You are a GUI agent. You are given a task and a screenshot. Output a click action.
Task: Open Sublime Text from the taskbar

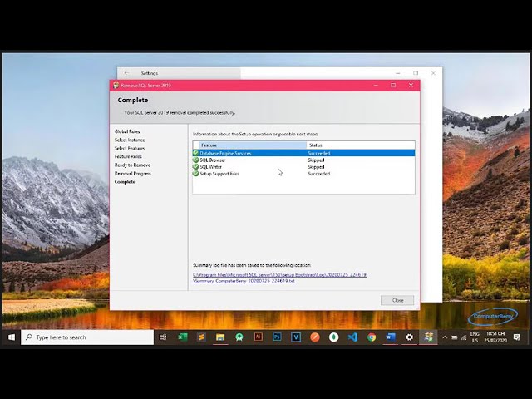[201, 337]
